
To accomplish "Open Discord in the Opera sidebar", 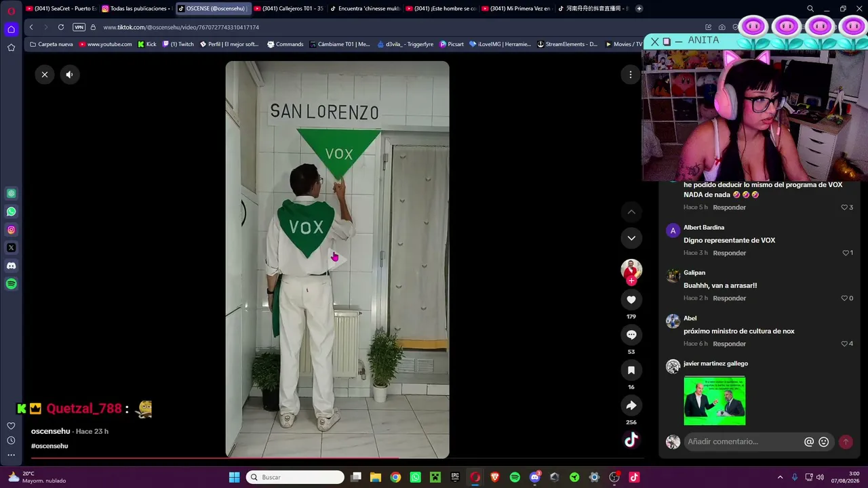I will [x=11, y=266].
